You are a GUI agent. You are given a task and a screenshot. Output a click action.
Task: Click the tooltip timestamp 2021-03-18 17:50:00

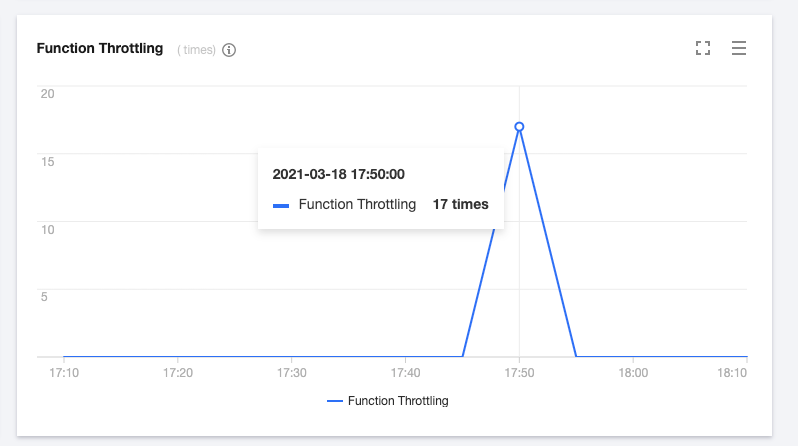(338, 174)
